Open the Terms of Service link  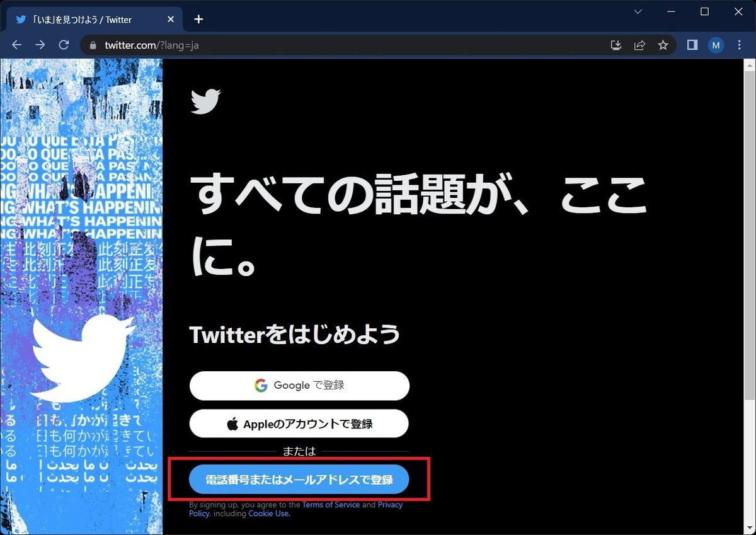331,505
